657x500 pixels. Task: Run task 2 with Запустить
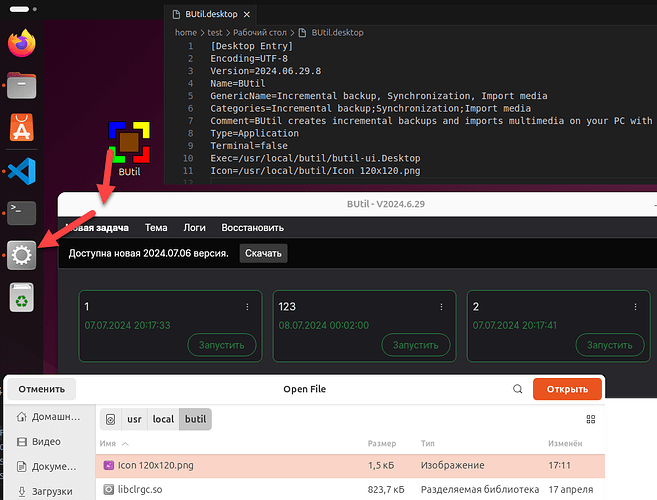coord(610,345)
